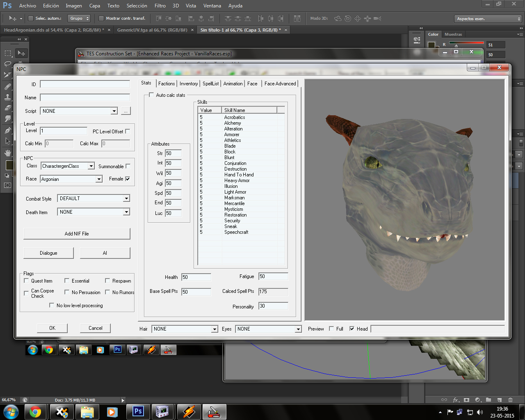Tick the Essential flag checkbox

pos(67,281)
